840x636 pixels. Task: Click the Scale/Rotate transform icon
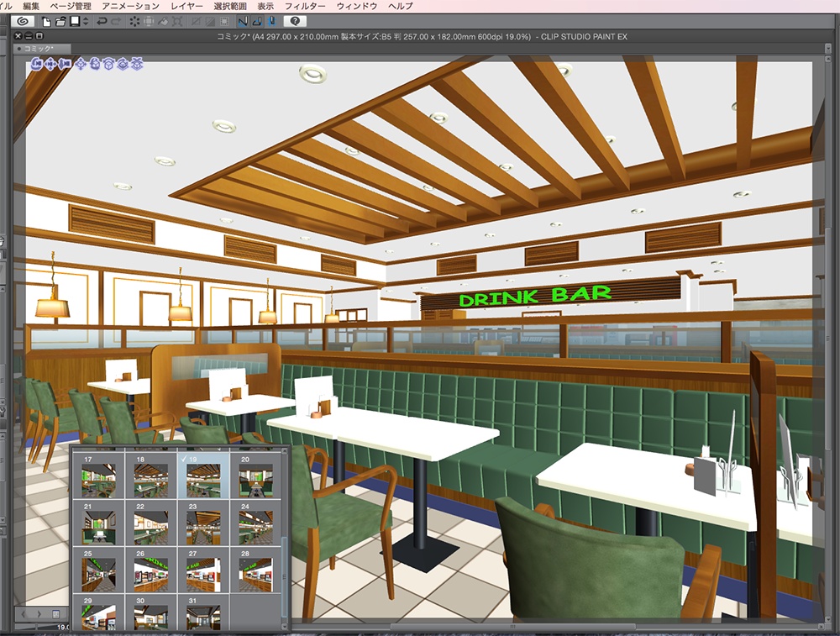pyautogui.click(x=177, y=22)
